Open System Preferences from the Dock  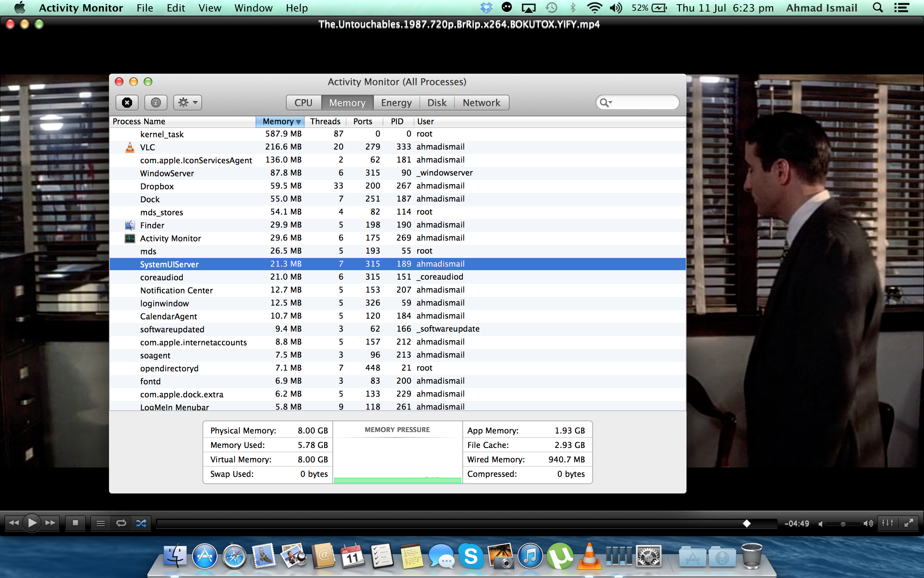[648, 556]
